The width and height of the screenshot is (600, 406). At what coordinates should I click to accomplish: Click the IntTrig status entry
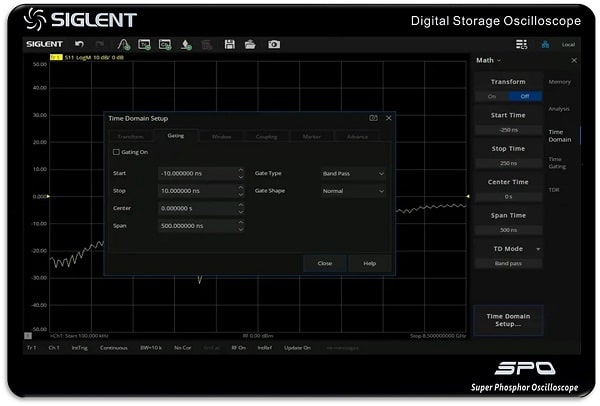(80, 348)
